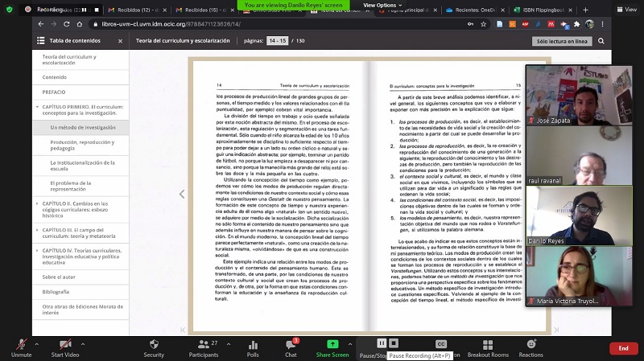Open the Polls window
This screenshot has height=361, width=644.
pyautogui.click(x=253, y=348)
